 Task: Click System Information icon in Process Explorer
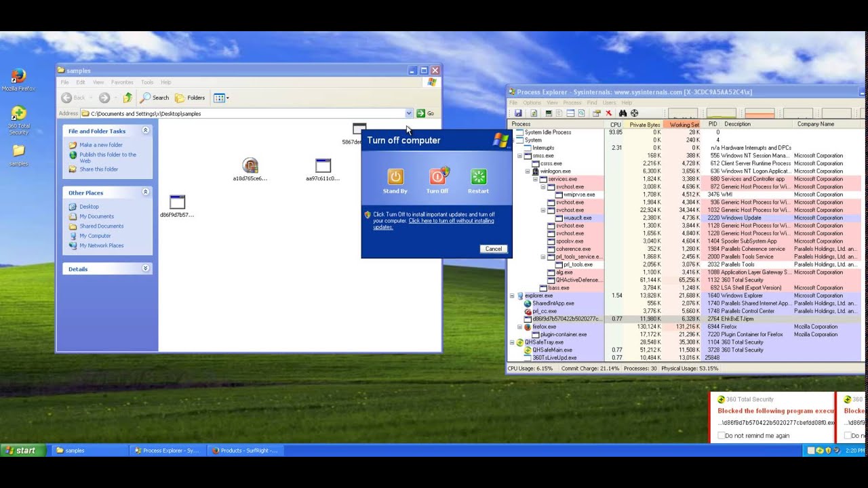pos(549,113)
